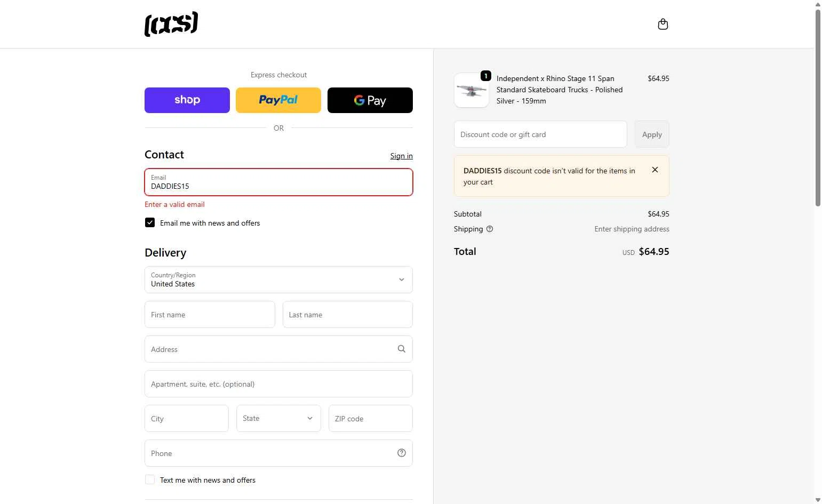Image resolution: width=822 pixels, height=504 pixels.
Task: Click the phone field help icon
Action: click(x=402, y=453)
